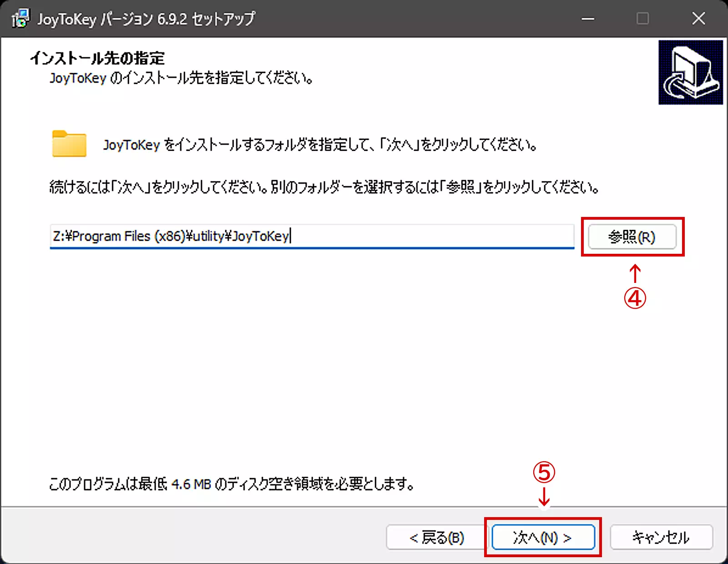The height and width of the screenshot is (564, 728).
Task: Click the instruction line starting with 続けるには
Action: [x=324, y=187]
